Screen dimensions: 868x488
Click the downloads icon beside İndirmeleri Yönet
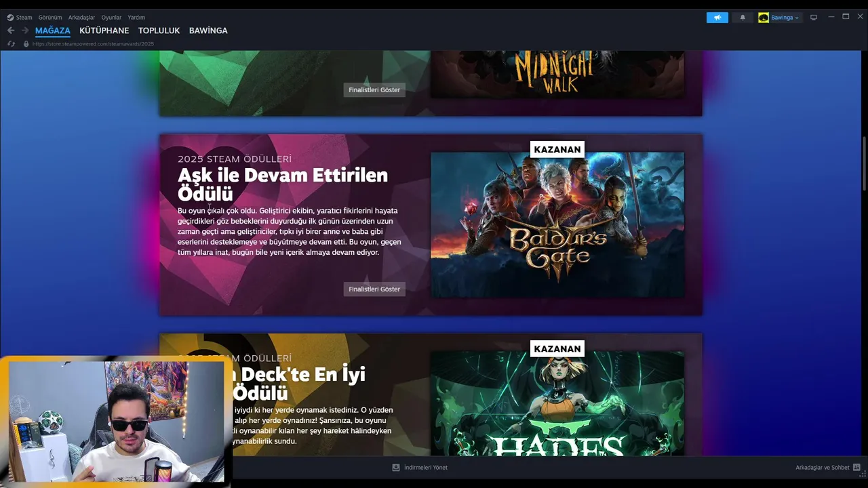[x=396, y=468]
